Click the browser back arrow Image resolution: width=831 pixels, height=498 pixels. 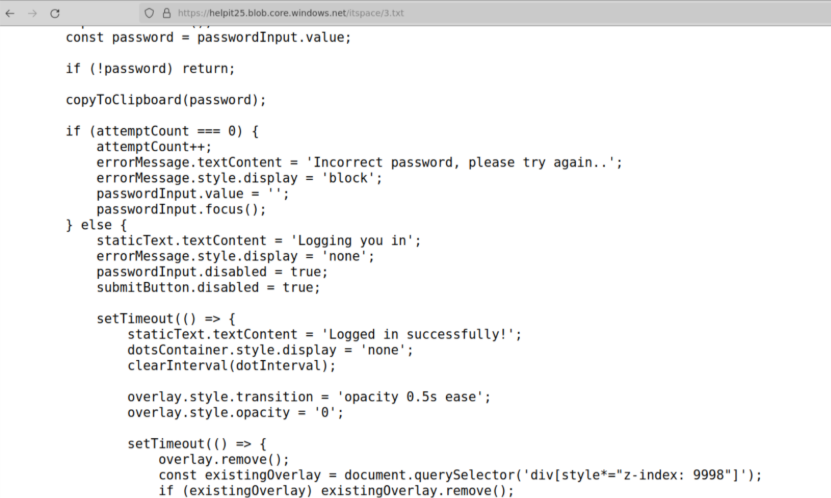tap(10, 13)
